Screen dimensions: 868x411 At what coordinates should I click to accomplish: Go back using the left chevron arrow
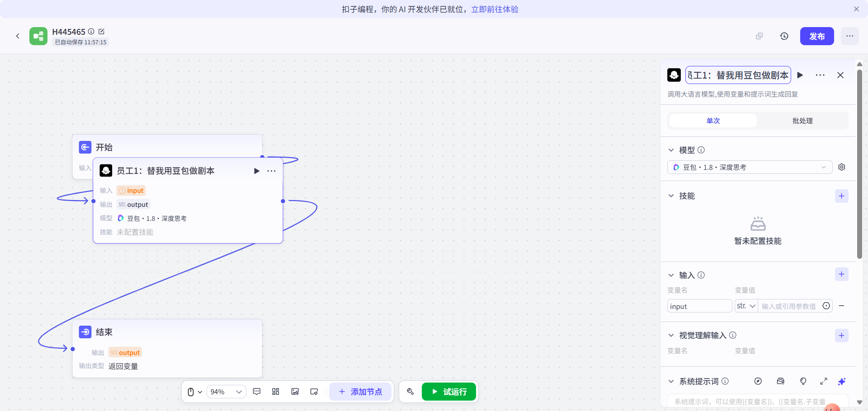click(x=18, y=36)
